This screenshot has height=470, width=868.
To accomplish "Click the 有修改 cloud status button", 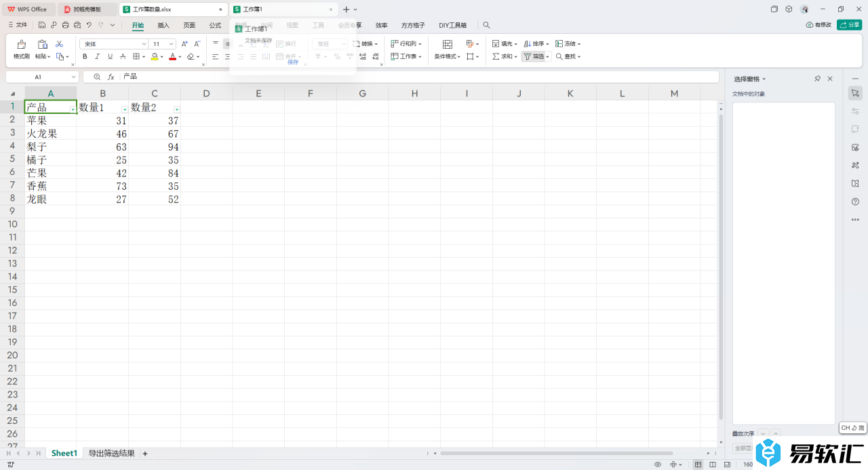I will (818, 24).
